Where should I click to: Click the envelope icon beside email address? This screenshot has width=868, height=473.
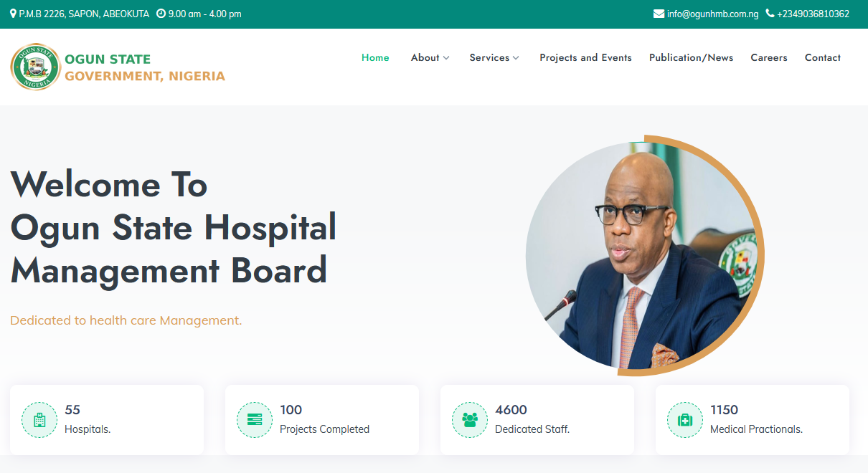coord(659,14)
